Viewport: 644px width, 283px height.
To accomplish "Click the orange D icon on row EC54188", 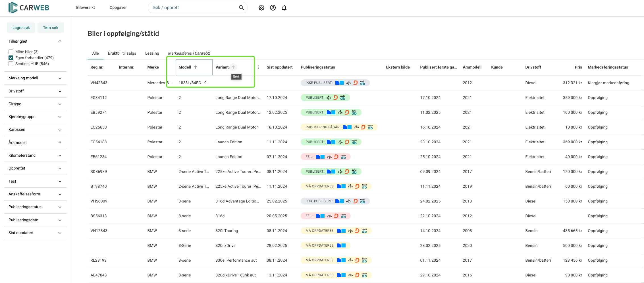I will [347, 142].
